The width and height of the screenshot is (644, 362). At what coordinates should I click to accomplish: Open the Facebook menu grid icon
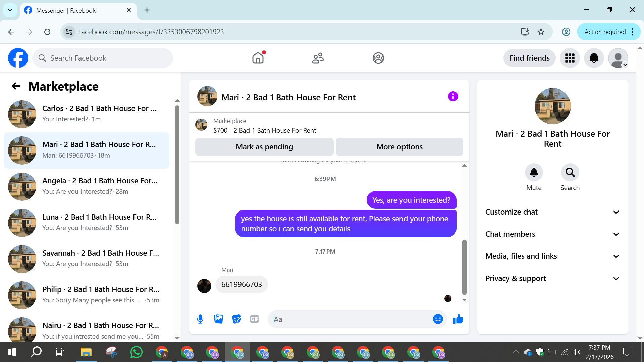pyautogui.click(x=570, y=58)
